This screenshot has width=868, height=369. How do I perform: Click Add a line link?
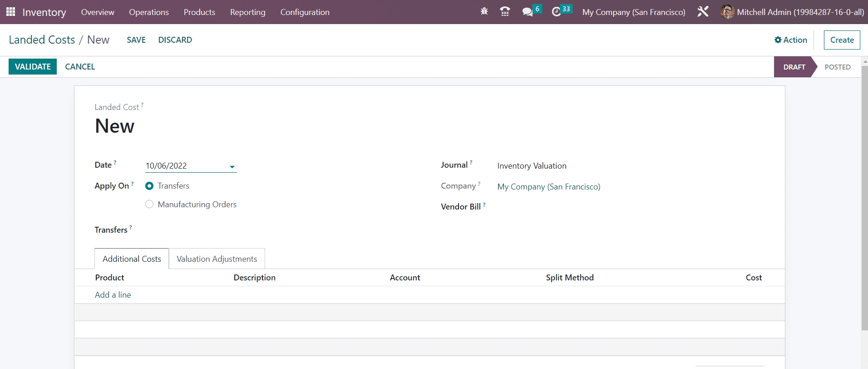point(113,295)
